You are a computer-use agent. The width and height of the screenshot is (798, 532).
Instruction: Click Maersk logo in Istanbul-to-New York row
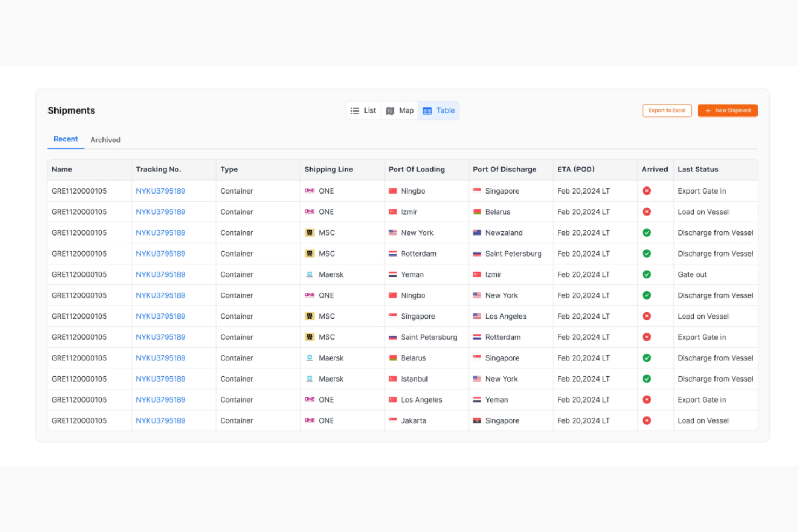[309, 379]
